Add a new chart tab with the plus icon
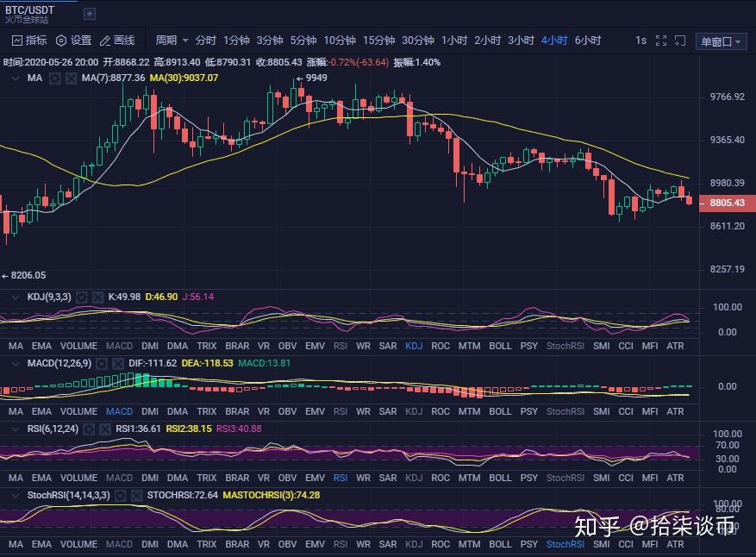The height and width of the screenshot is (557, 756). tap(90, 14)
